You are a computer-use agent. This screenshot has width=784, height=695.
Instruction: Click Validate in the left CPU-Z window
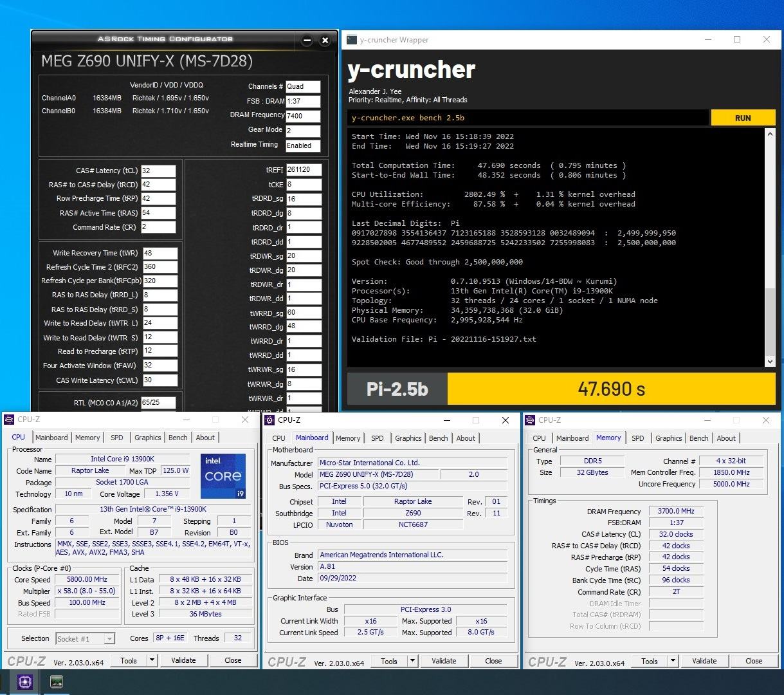[183, 660]
